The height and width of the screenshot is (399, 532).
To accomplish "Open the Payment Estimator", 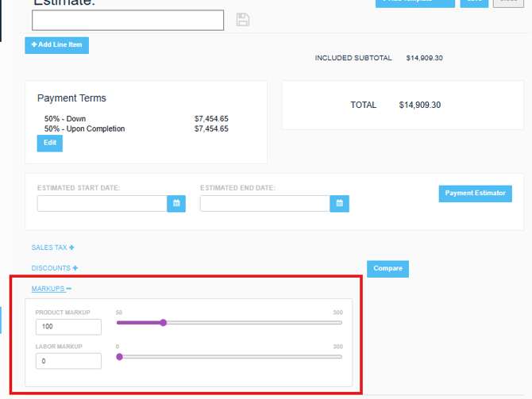I will [475, 194].
